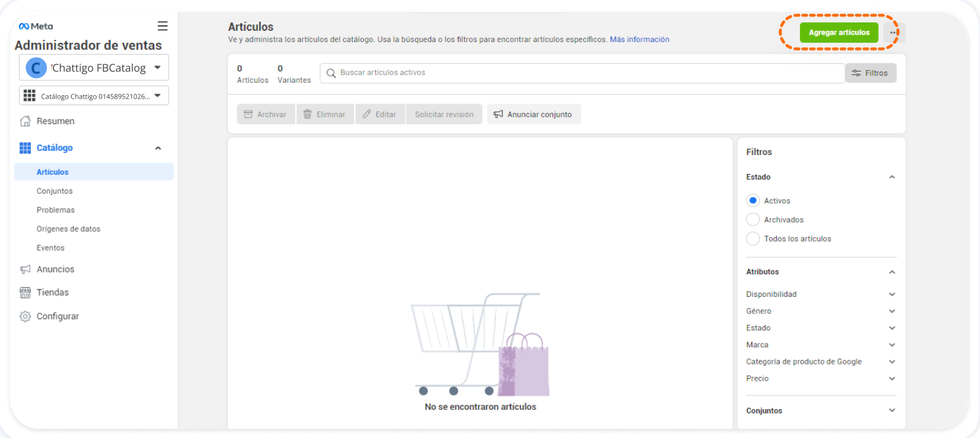This screenshot has height=438, width=980.
Task: Expand the Disponibilidad filter
Action: pyautogui.click(x=820, y=294)
